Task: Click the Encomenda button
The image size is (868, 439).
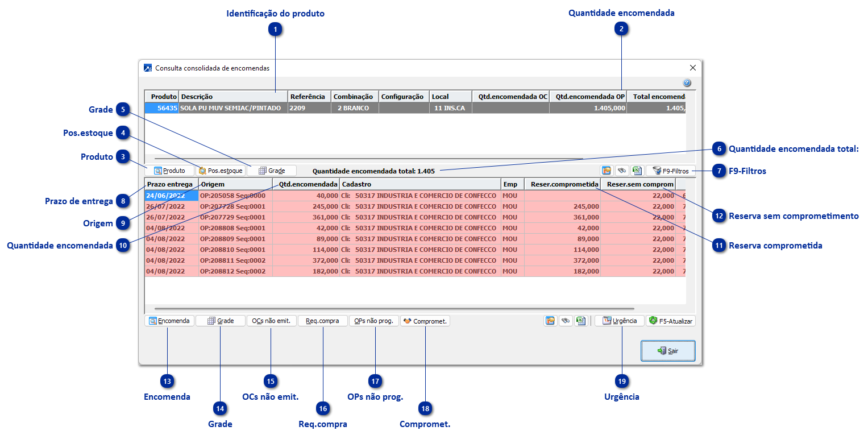Action: (169, 321)
